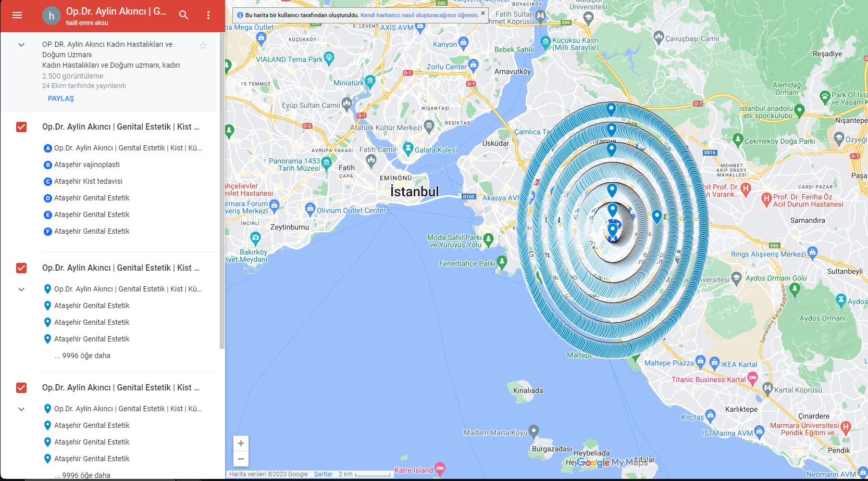Image resolution: width=868 pixels, height=481 pixels.
Task: Open the hamburger menu in the red header
Action: click(x=17, y=15)
